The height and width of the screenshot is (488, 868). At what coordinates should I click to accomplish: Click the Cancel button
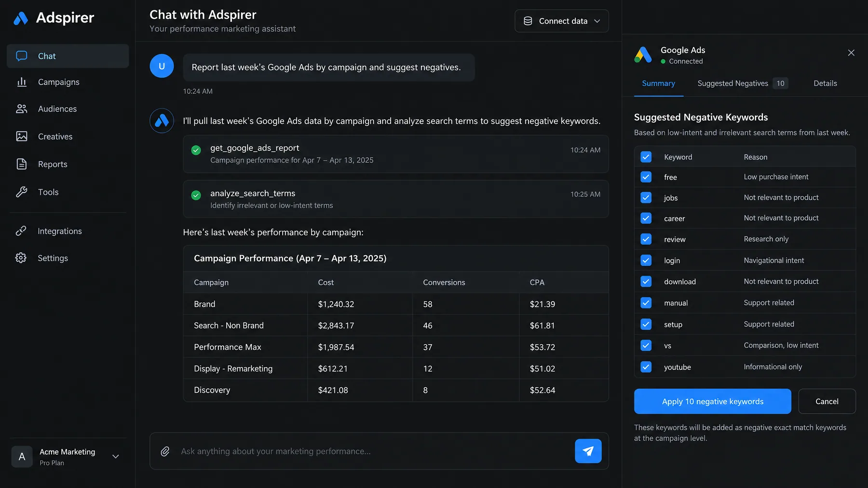827,401
